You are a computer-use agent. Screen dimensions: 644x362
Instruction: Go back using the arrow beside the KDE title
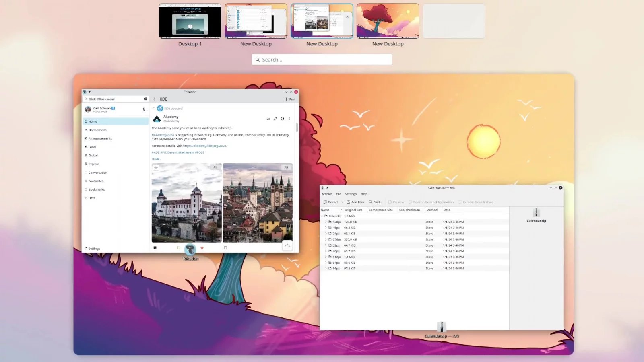click(154, 99)
